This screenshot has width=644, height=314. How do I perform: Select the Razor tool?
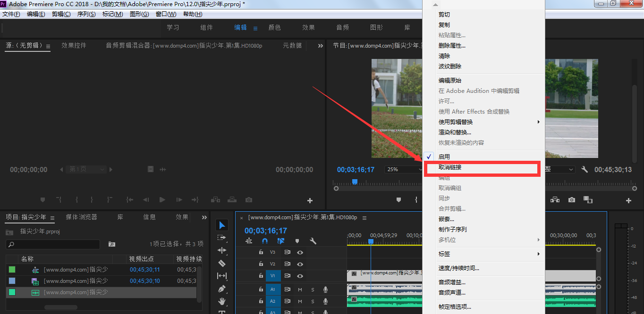[222, 263]
